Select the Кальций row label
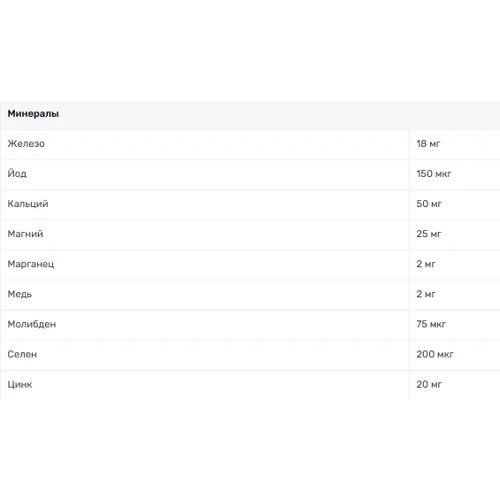The width and height of the screenshot is (500, 500). pyautogui.click(x=28, y=204)
